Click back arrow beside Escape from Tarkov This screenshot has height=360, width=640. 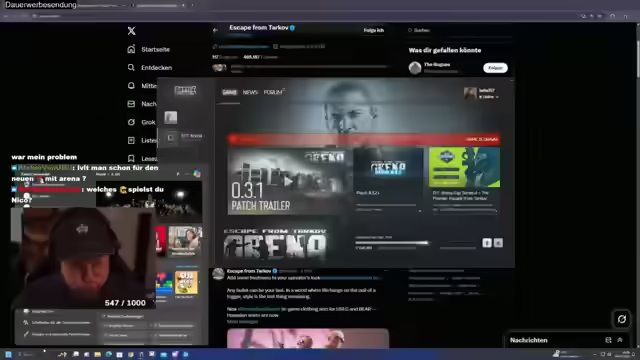pos(215,30)
